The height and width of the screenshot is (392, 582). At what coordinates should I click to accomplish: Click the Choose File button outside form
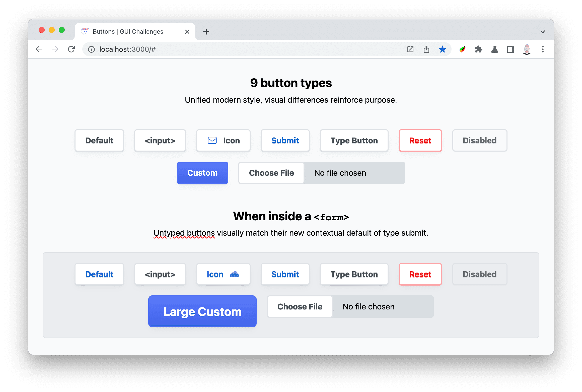(x=271, y=172)
